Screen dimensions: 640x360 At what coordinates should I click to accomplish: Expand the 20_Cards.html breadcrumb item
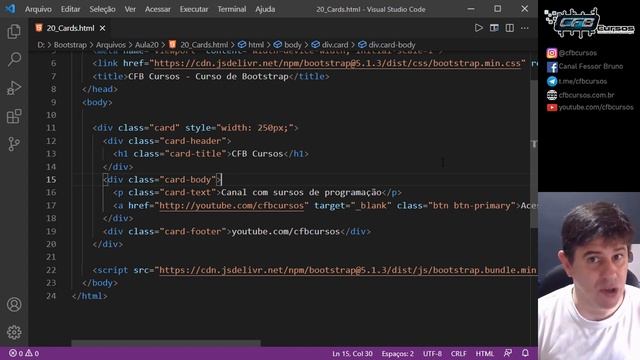204,45
